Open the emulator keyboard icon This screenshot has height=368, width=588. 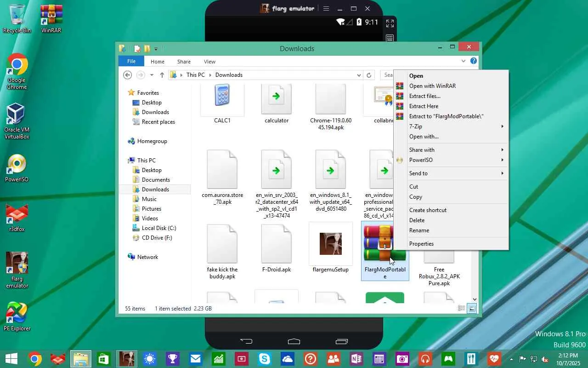pyautogui.click(x=390, y=38)
